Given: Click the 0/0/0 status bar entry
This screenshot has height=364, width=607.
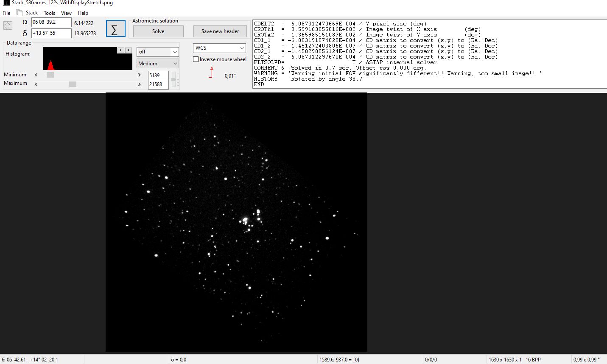Looking at the screenshot, I should pyautogui.click(x=431, y=360).
